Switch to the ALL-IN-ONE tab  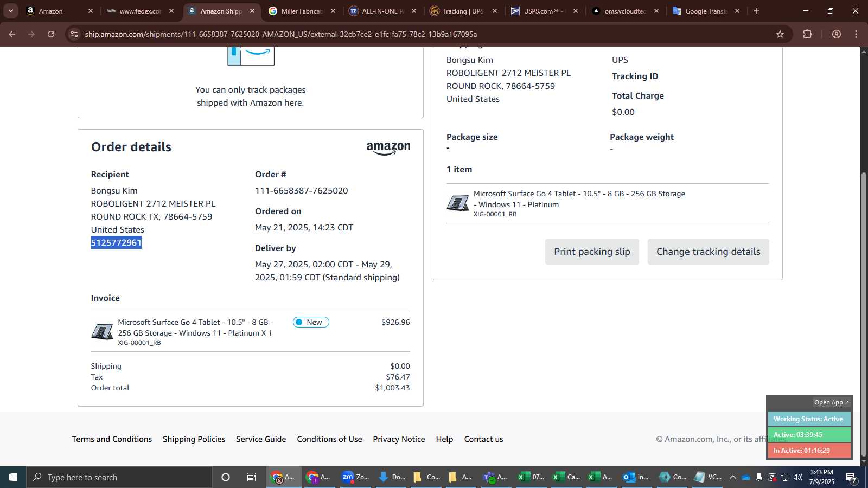click(x=382, y=11)
